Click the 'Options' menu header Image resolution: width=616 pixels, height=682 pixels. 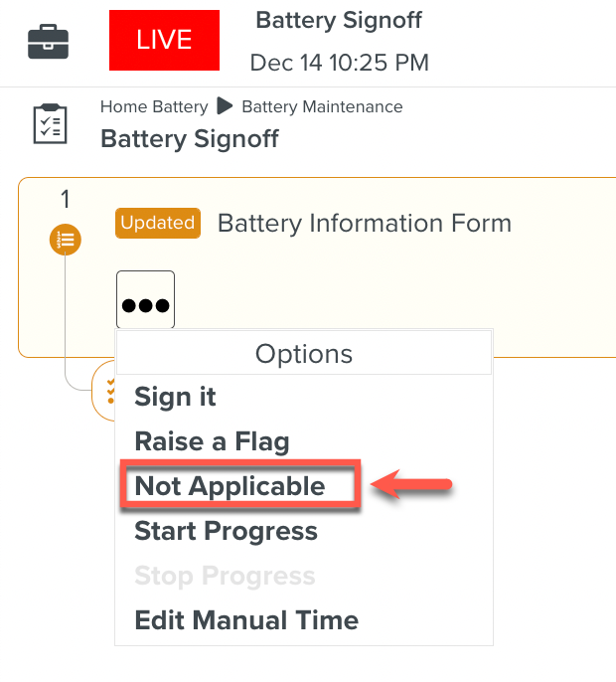click(x=304, y=354)
